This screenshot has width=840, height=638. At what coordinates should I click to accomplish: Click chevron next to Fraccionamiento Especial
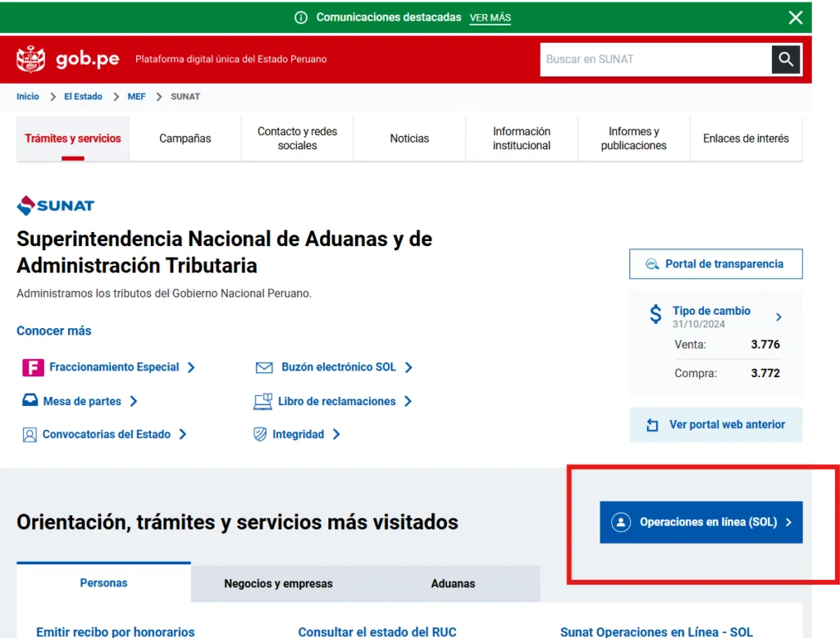(191, 367)
